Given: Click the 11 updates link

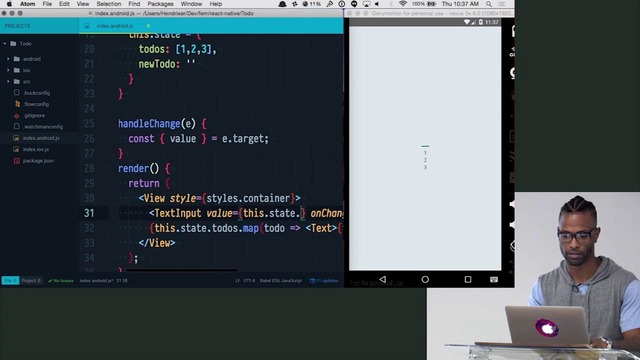Looking at the screenshot, I should (x=324, y=281).
